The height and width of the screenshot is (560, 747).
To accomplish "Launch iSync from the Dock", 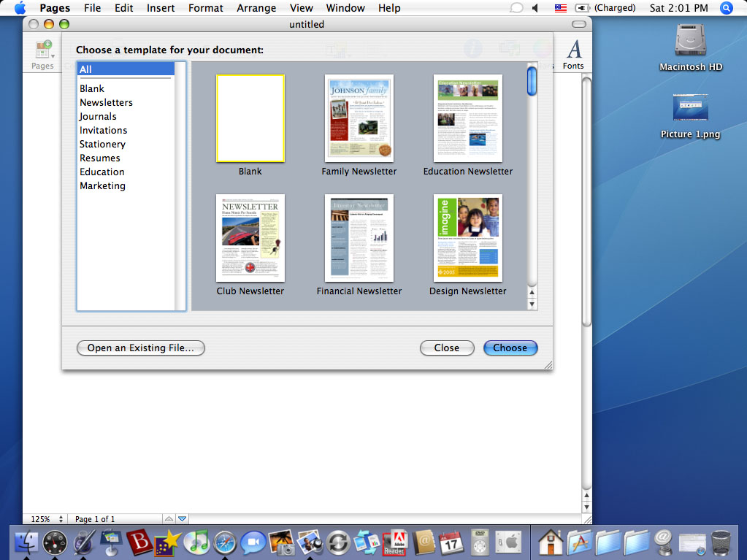I will 338,543.
